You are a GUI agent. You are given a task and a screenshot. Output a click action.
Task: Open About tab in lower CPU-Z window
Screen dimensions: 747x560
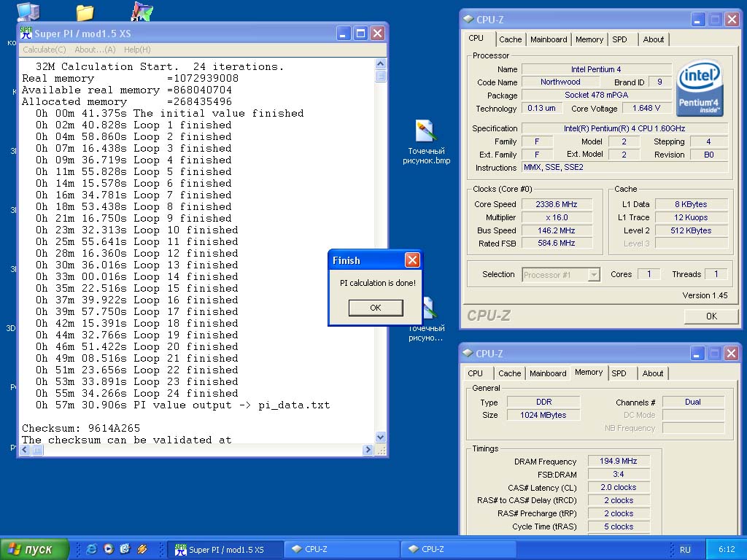coord(653,373)
